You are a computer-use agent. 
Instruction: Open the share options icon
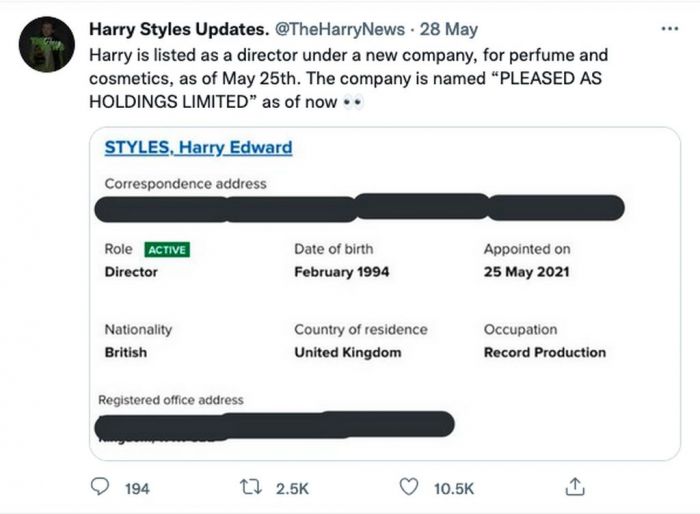point(575,487)
